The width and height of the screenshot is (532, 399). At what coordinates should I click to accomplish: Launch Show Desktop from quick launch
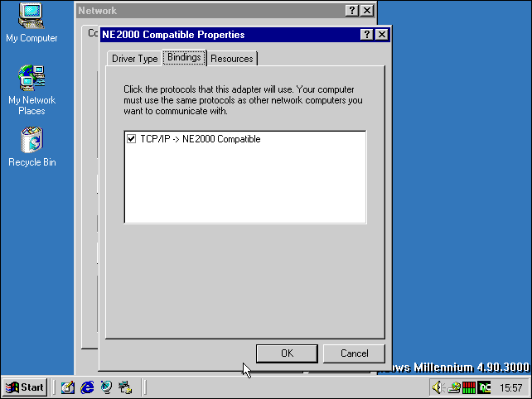[68, 387]
